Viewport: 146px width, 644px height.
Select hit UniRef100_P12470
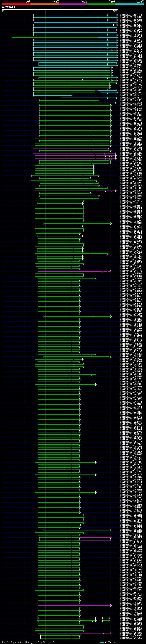[131, 339]
